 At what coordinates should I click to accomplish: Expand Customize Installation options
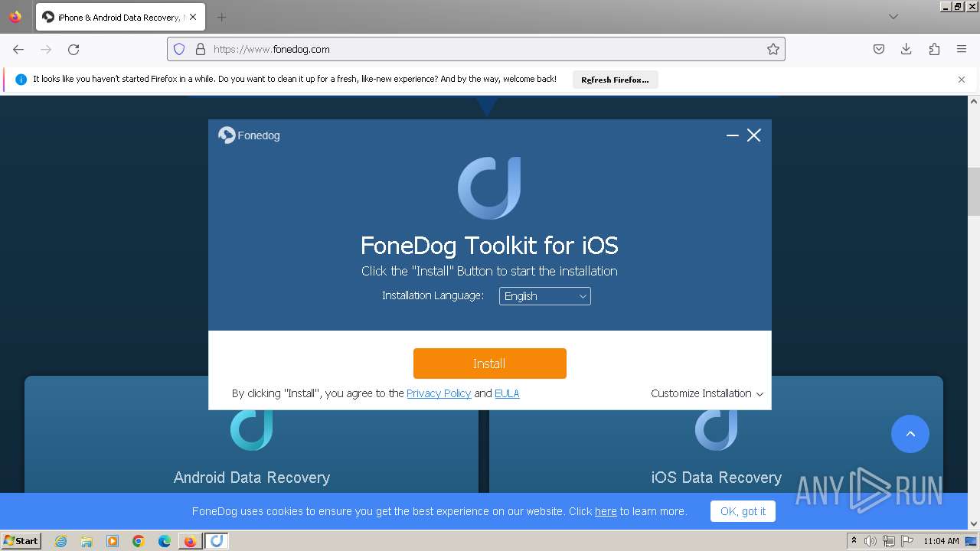coord(707,393)
